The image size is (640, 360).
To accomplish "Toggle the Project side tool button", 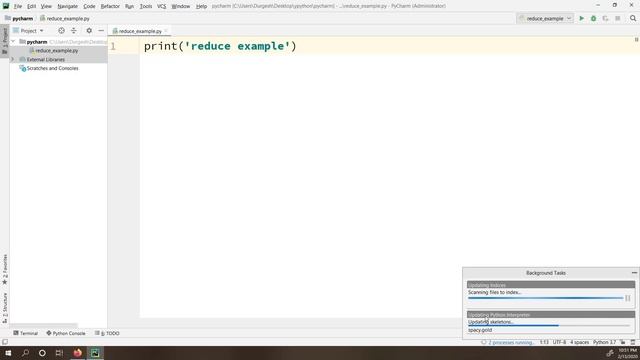I will (x=5, y=41).
